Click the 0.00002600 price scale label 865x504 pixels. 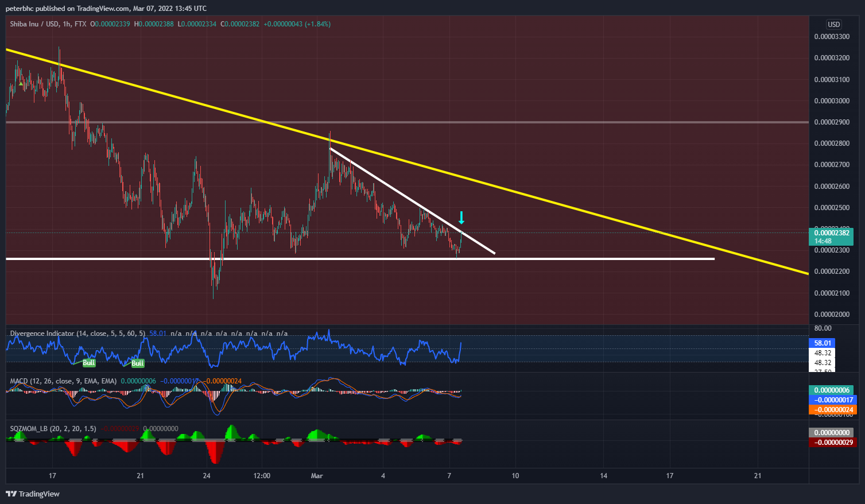click(832, 187)
